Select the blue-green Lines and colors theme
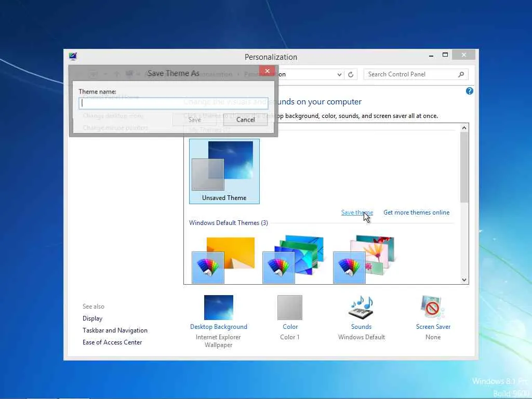This screenshot has width=532, height=399. pyautogui.click(x=293, y=260)
